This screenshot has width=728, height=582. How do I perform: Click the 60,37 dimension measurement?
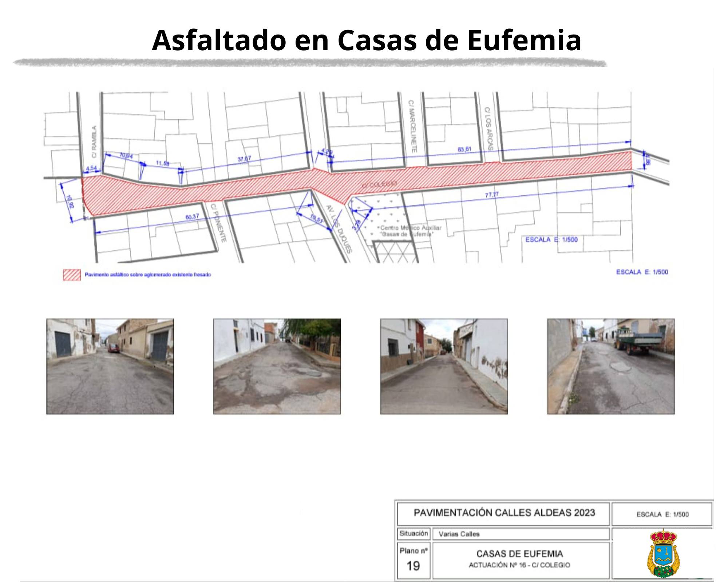[192, 217]
